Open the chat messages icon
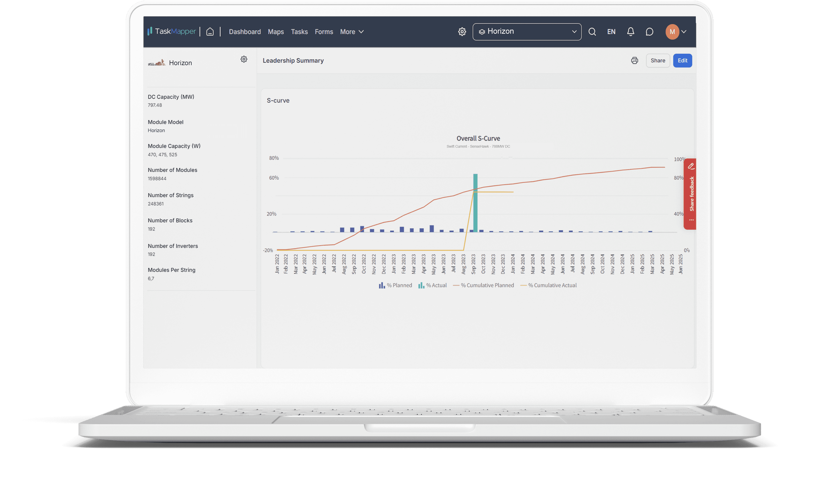Viewport: 828px width, 504px height. click(649, 32)
